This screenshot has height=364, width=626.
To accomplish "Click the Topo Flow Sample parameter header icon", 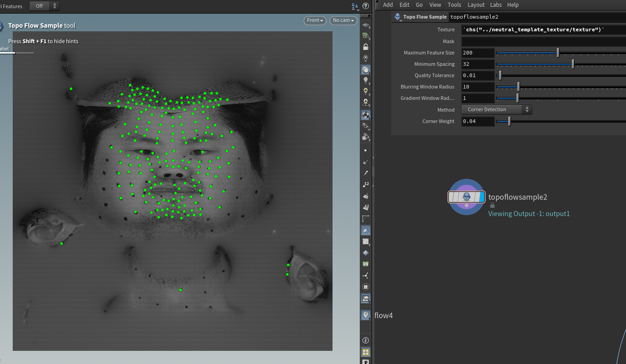I will click(398, 17).
